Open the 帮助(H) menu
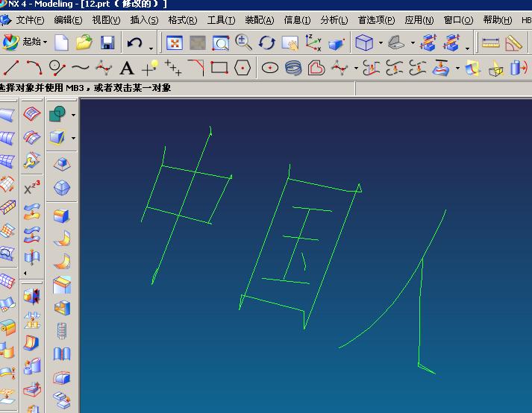This screenshot has height=413, width=532. [x=498, y=20]
